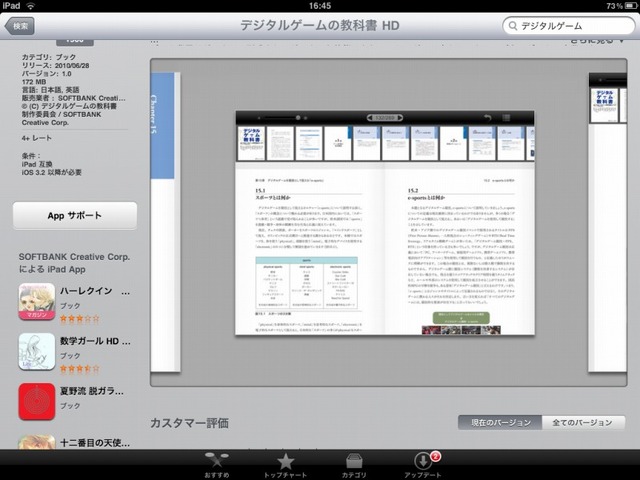The image size is (640, 480).
Task: Tap the left Chapter 15 screenshot
Action: point(165,222)
